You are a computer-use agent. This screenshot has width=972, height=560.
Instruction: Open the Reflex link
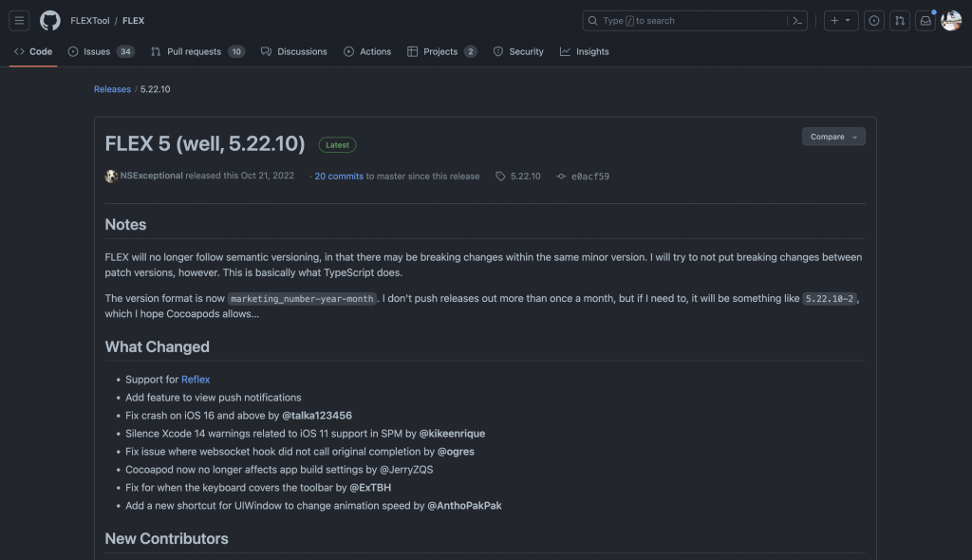[x=196, y=379]
